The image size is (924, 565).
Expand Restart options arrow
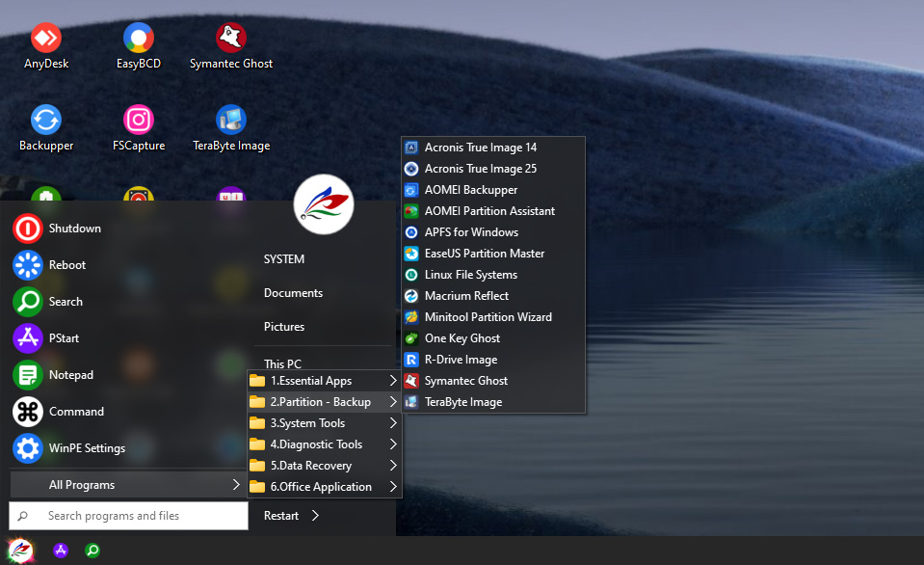315,516
